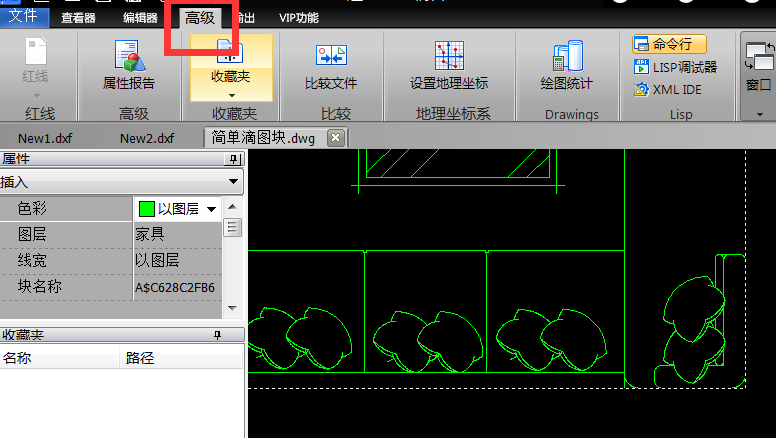Open the 属性报告 tool
Viewport: 776px width, 438px height.
coord(129,65)
